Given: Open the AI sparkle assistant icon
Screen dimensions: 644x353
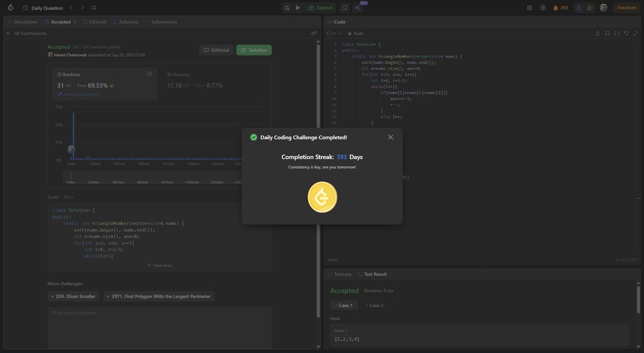Looking at the screenshot, I should click(358, 8).
